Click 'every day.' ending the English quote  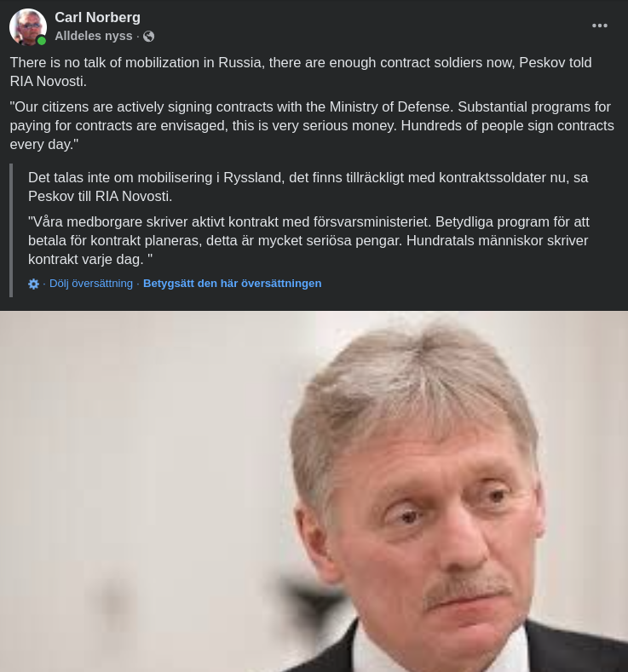(44, 145)
